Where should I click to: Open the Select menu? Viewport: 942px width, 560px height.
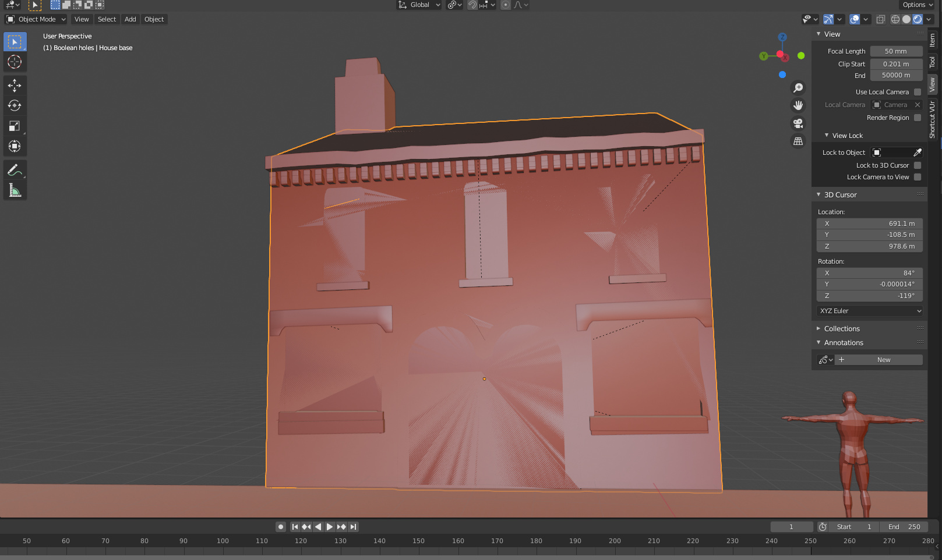(x=107, y=19)
